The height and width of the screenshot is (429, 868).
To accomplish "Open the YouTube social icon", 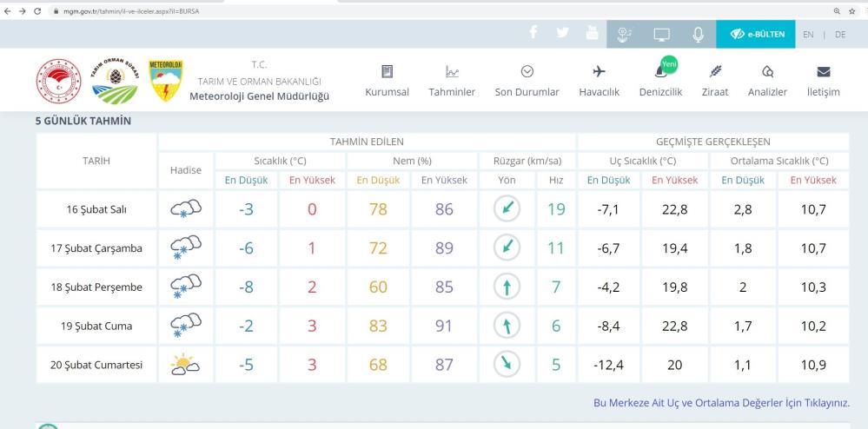I will 593,34.
